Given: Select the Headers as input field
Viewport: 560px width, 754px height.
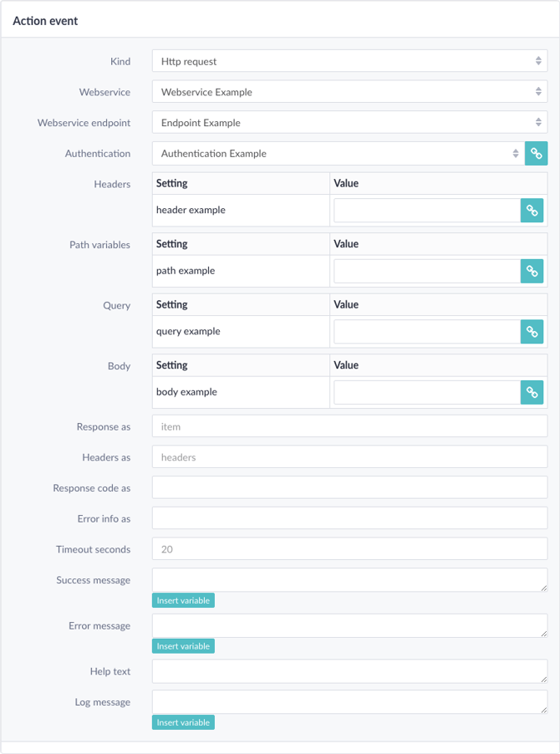Looking at the screenshot, I should 349,456.
